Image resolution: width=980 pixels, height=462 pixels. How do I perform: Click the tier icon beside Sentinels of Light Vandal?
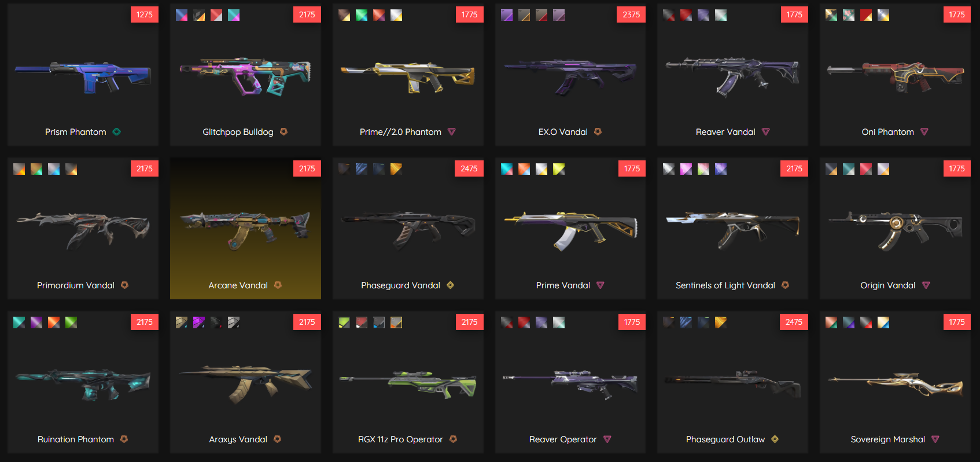point(785,285)
